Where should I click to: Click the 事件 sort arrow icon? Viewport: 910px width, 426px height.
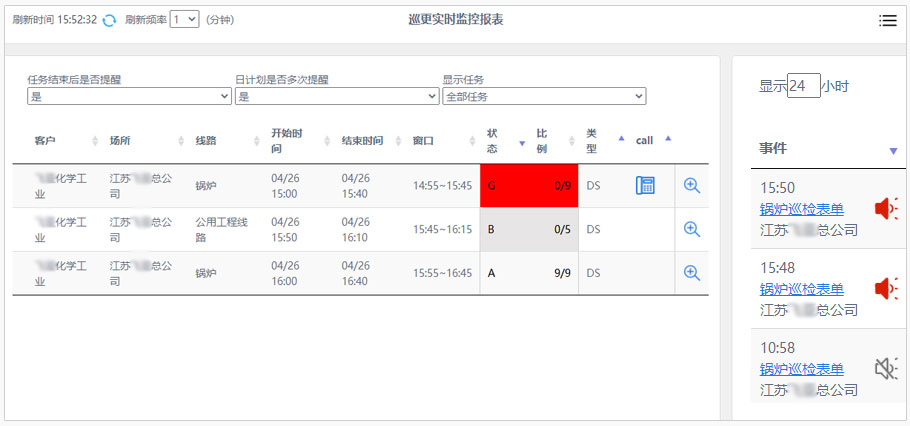tap(893, 151)
